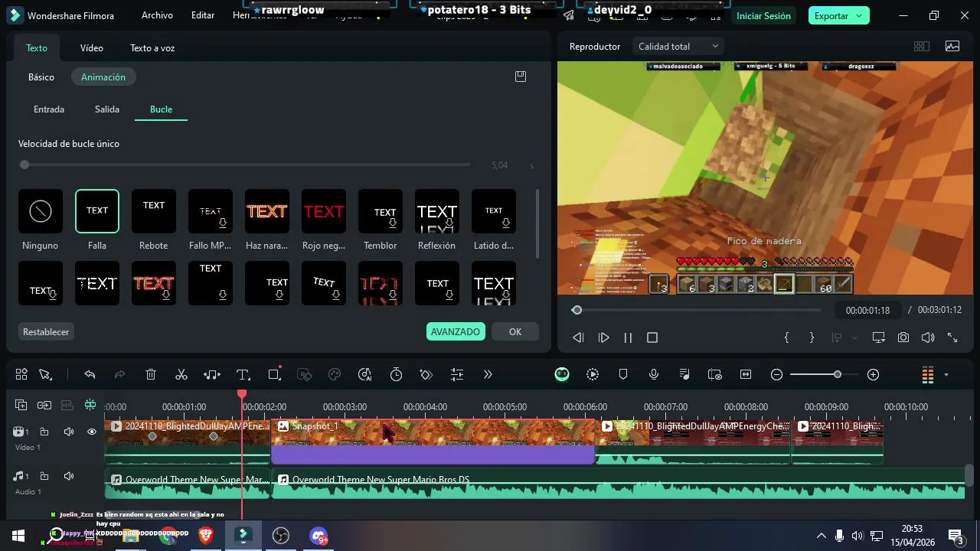980x551 pixels.
Task: Open the Calidad total quality dropdown
Action: coord(678,47)
